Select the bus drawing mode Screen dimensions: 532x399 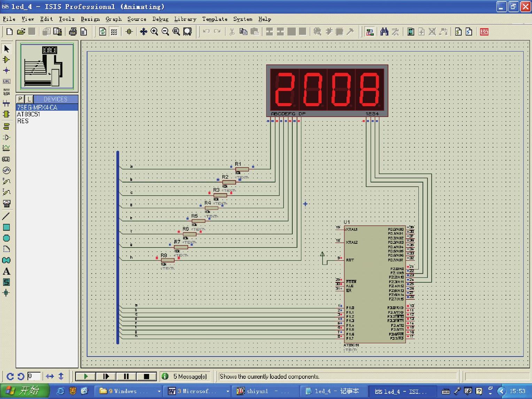(x=6, y=103)
